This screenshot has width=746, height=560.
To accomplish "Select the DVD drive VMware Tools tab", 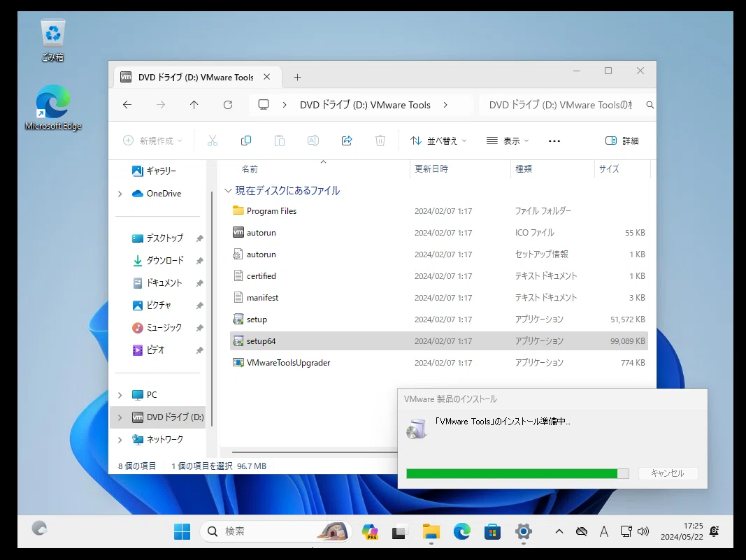I will tap(197, 77).
